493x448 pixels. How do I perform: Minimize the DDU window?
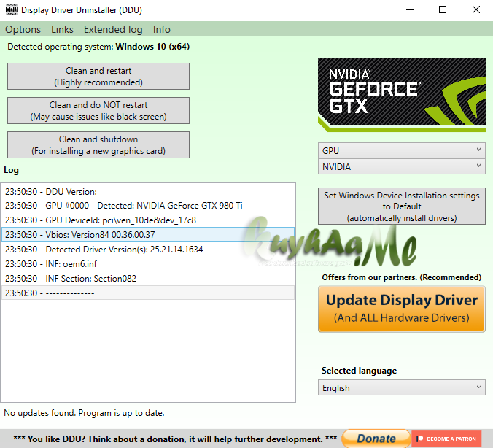(410, 9)
